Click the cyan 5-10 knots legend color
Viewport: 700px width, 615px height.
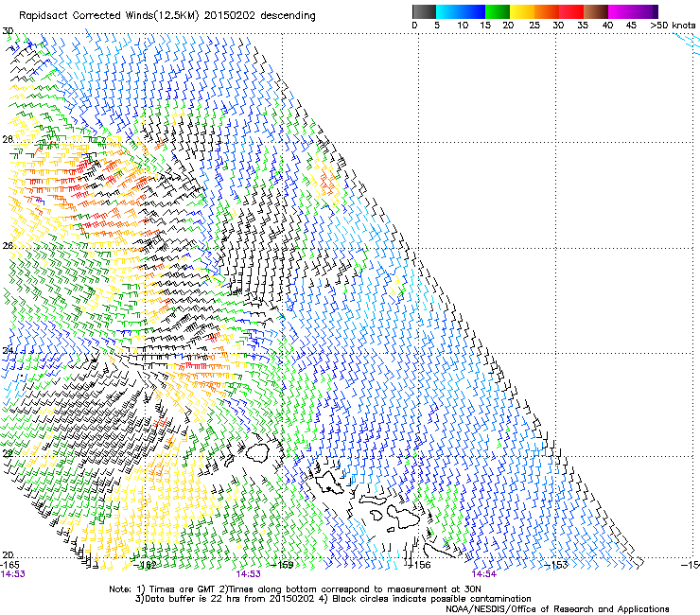coord(448,11)
